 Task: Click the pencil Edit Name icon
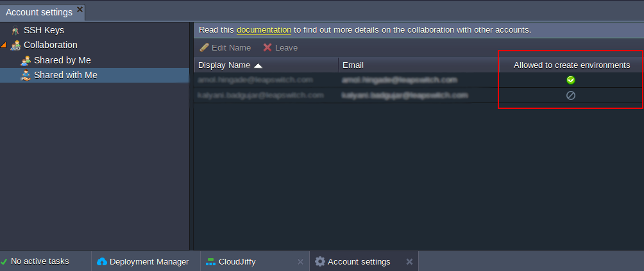(x=204, y=48)
